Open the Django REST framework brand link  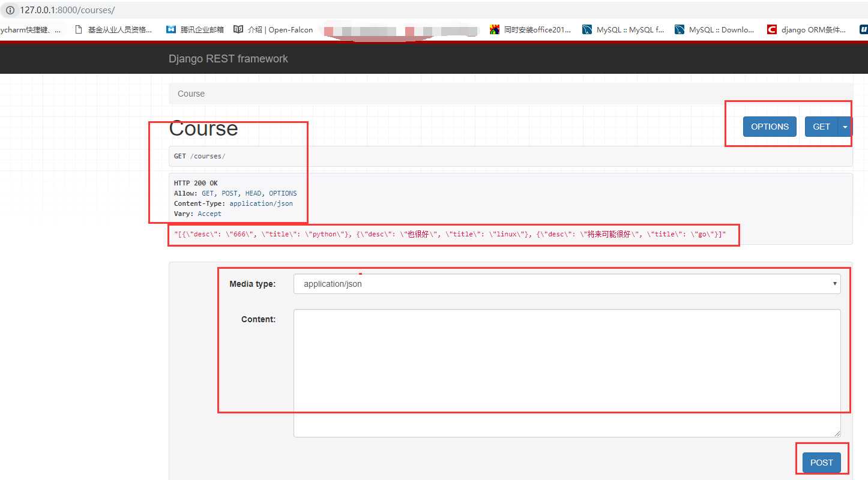(x=228, y=59)
